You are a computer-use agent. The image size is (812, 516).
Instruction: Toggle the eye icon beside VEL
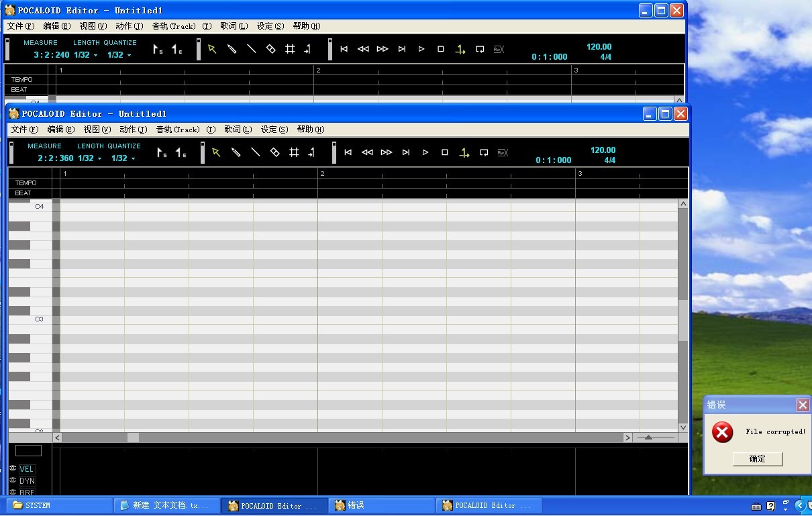tap(13, 468)
